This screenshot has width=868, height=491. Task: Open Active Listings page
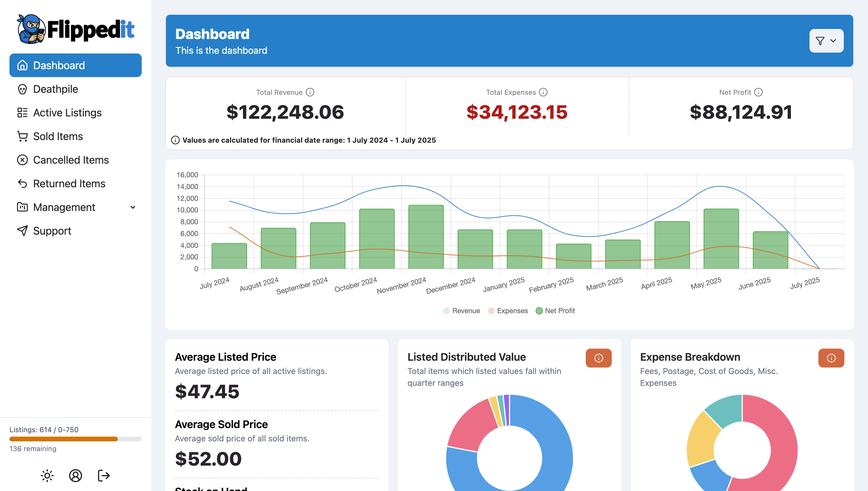point(76,113)
